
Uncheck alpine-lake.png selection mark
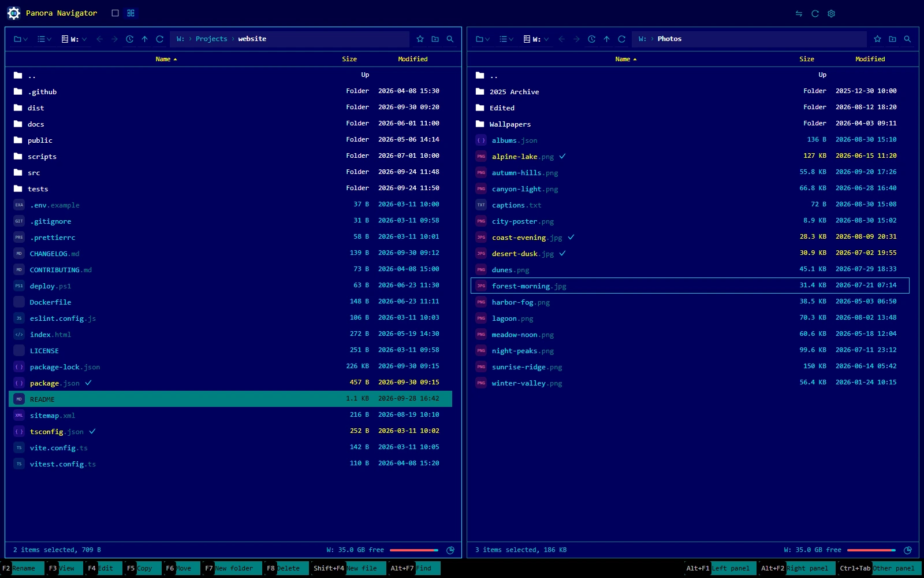point(562,156)
